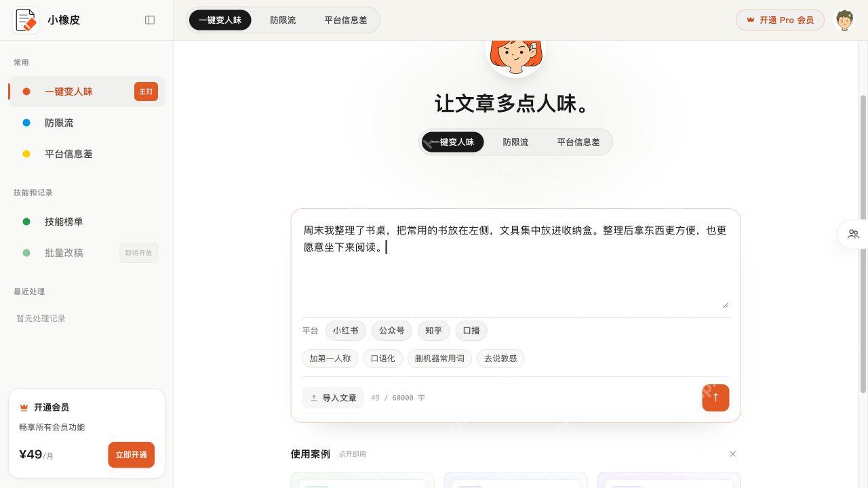The height and width of the screenshot is (488, 868).
Task: Collapse the sidebar with the panel icon
Action: pos(150,20)
